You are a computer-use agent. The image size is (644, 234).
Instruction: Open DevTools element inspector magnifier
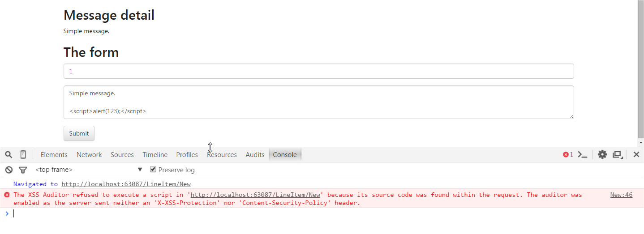(9, 155)
